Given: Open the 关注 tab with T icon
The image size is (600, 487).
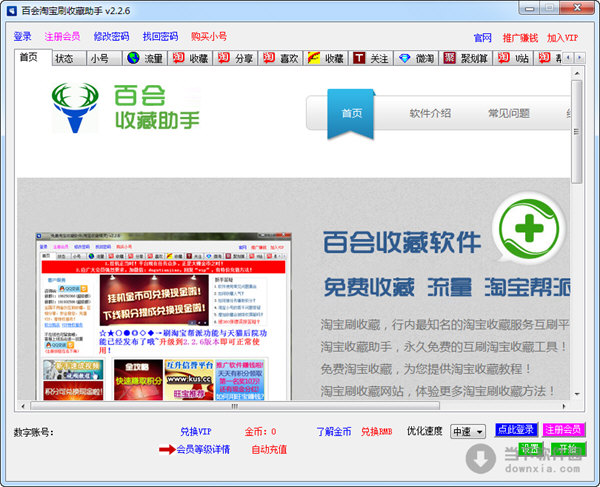Looking at the screenshot, I should [371, 58].
